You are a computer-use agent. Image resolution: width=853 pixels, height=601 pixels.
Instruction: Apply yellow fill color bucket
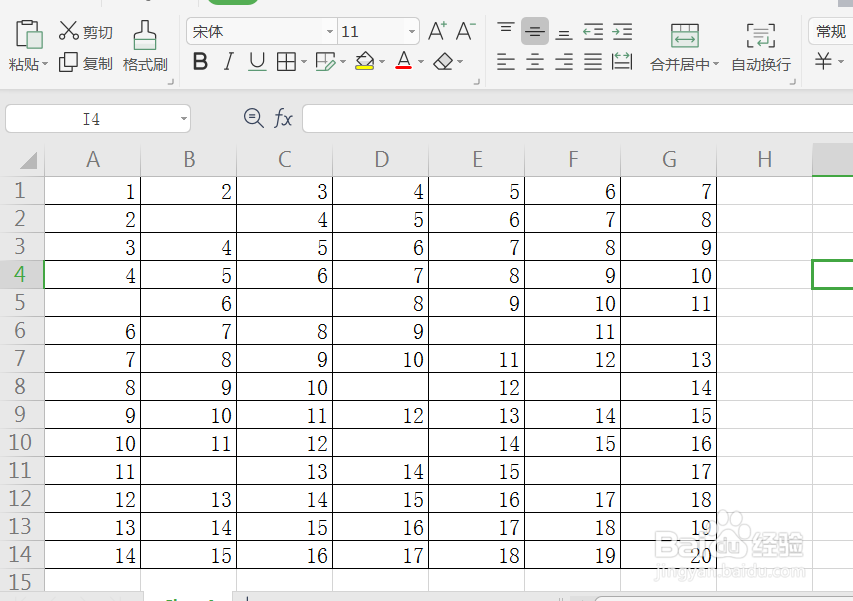click(364, 61)
